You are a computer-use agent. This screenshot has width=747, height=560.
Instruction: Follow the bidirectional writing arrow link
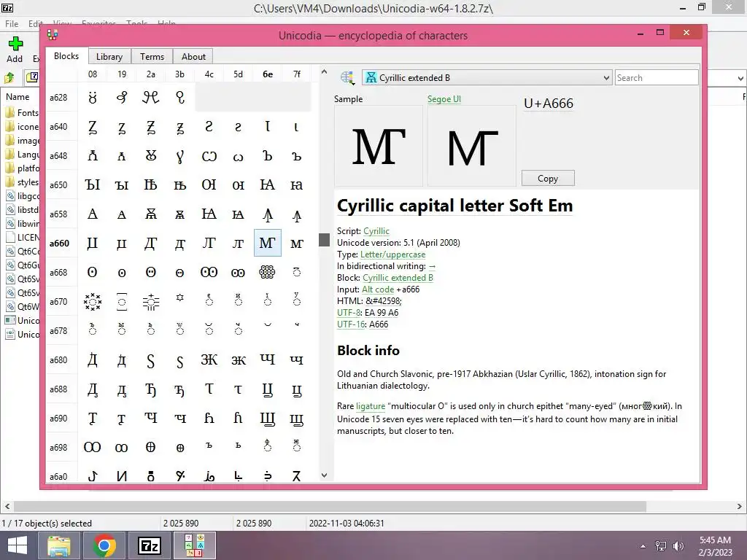[x=432, y=266]
